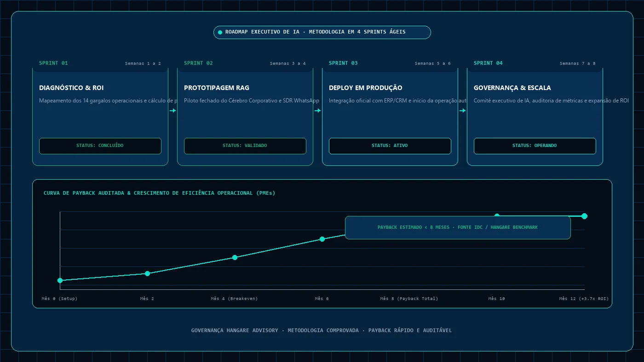Click the chart data point at Mês 4

point(235,257)
